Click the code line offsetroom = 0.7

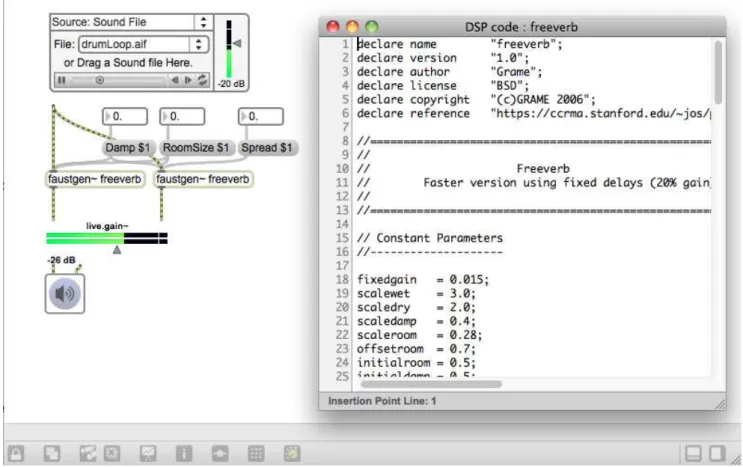pyautogui.click(x=416, y=349)
